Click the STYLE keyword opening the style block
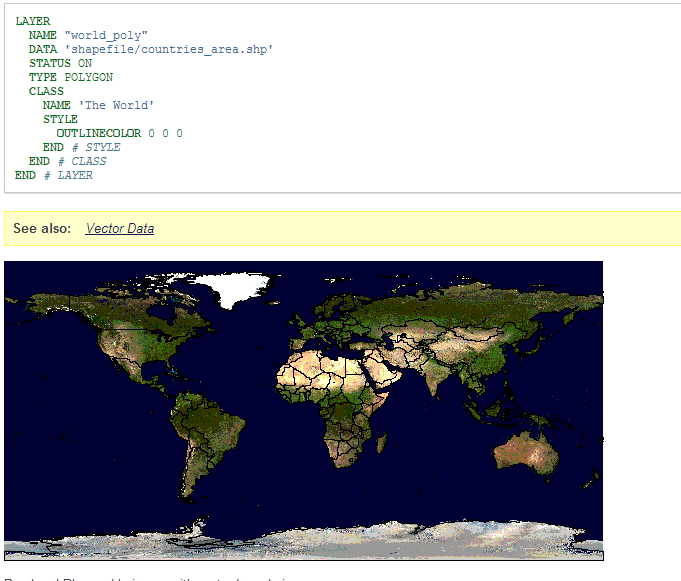The height and width of the screenshot is (581, 681). 60,119
